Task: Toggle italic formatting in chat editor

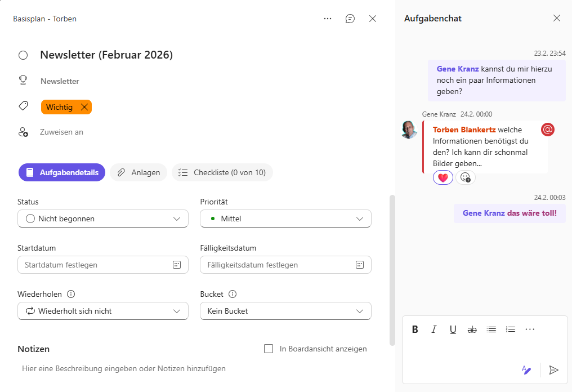Action: click(434, 329)
